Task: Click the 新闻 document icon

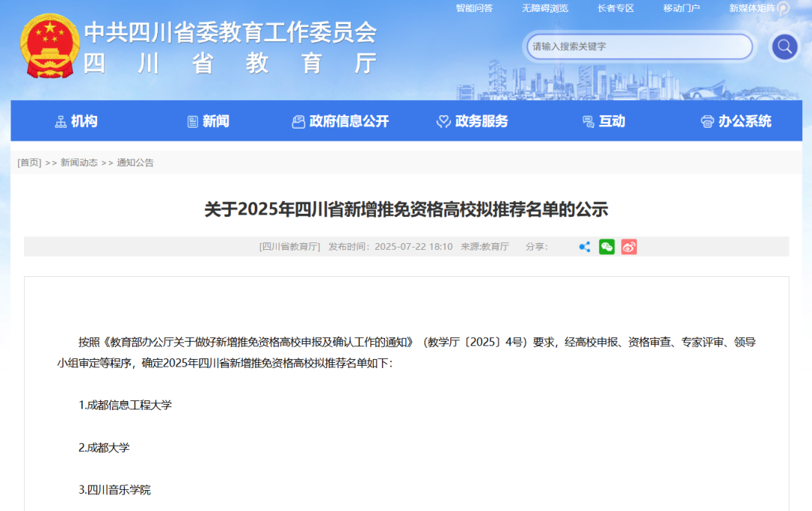Action: [x=192, y=122]
